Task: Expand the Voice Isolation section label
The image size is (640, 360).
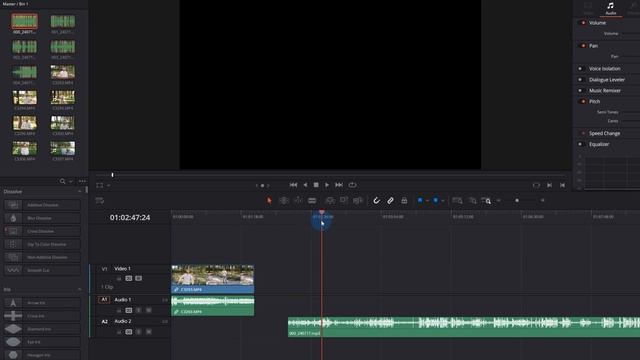Action: (604, 69)
